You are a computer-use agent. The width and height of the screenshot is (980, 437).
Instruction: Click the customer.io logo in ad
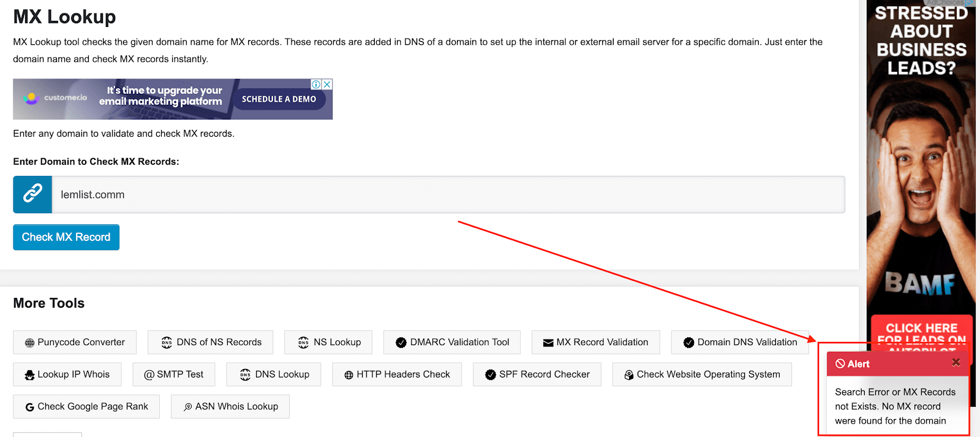[56, 98]
